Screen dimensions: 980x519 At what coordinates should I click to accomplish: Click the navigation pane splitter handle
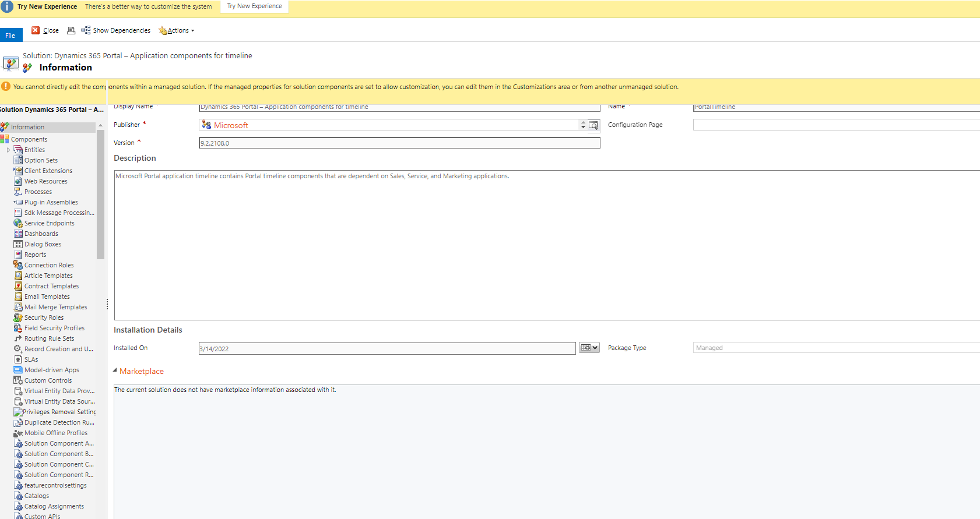pyautogui.click(x=107, y=304)
